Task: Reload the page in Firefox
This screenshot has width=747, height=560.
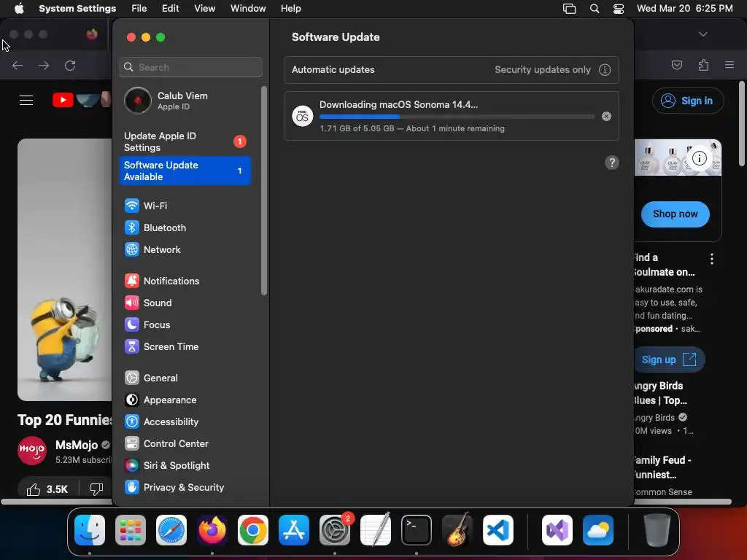Action: click(70, 66)
